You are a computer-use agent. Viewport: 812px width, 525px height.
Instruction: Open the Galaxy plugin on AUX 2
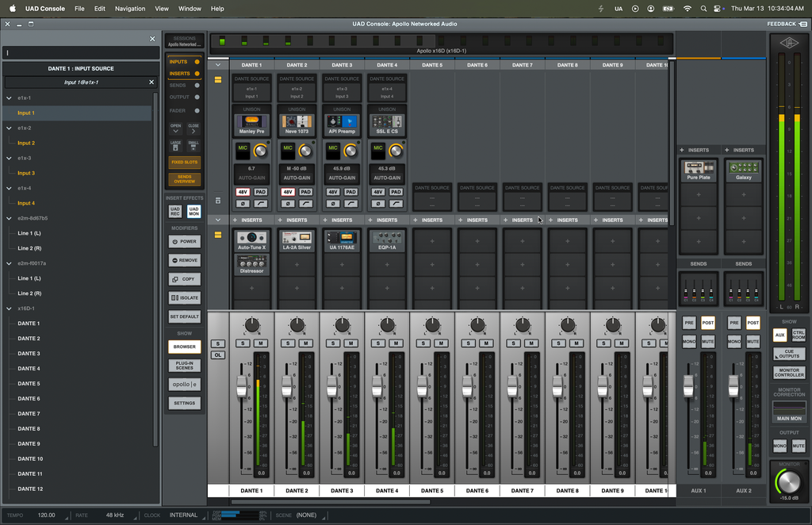744,171
